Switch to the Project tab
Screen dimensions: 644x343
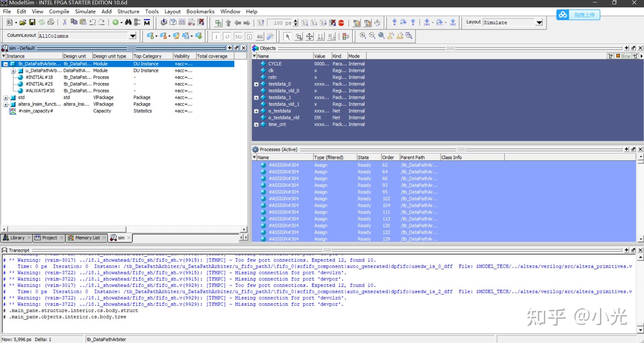click(49, 238)
